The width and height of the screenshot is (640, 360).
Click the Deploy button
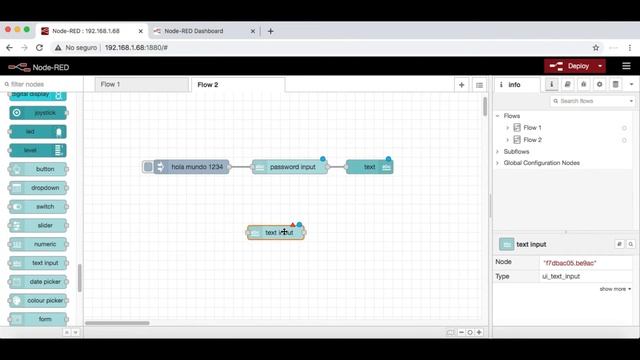pyautogui.click(x=570, y=66)
